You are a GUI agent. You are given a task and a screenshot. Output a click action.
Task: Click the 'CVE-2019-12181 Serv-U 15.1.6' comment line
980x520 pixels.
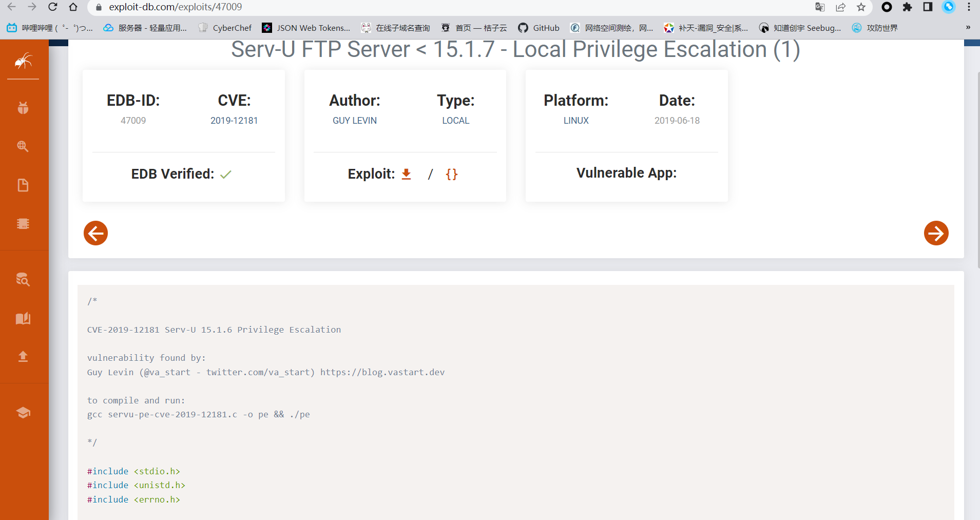214,330
